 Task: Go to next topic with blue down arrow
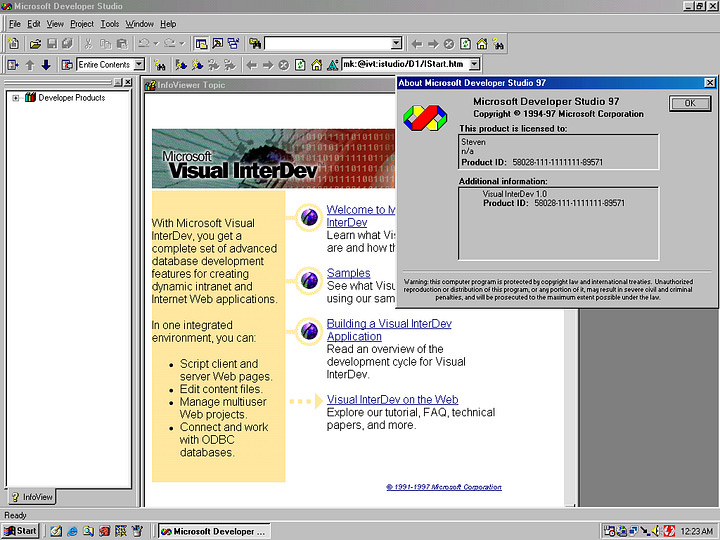pyautogui.click(x=46, y=65)
